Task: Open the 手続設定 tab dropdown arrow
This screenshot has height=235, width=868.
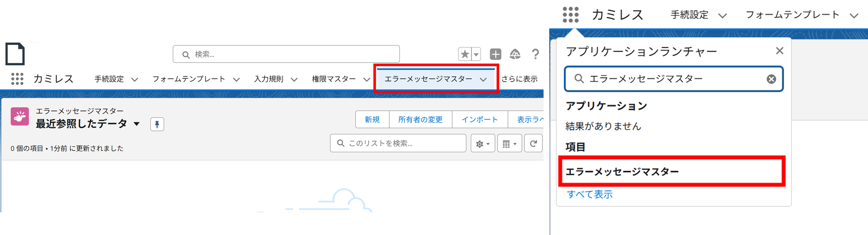Action: (135, 79)
